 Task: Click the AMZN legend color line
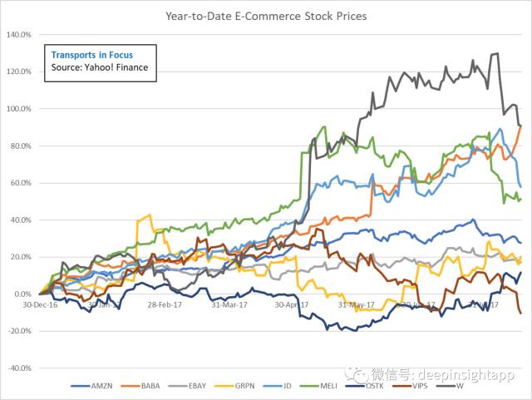(x=81, y=386)
